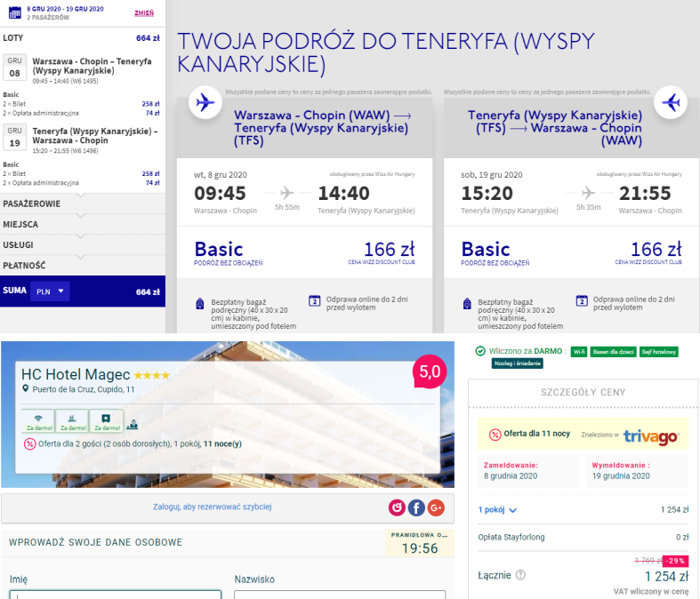Click the percent icon by Oferta dla 11 nocy

click(495, 434)
